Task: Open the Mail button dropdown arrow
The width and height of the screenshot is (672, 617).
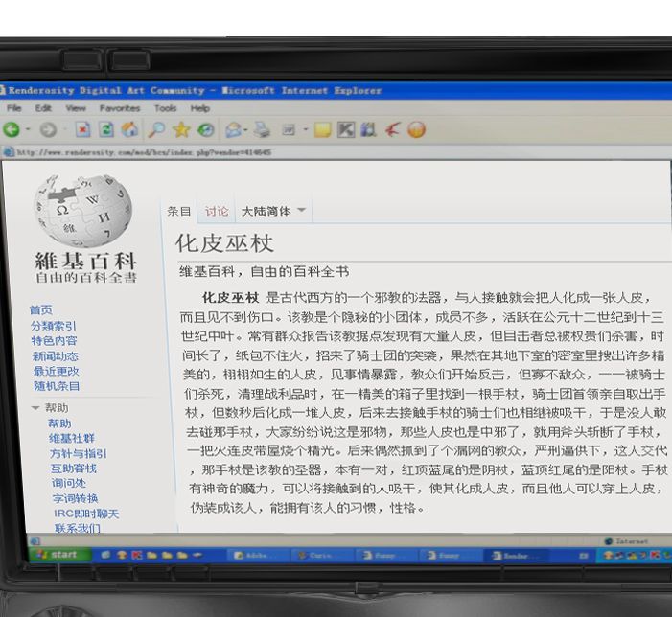Action: click(246, 129)
